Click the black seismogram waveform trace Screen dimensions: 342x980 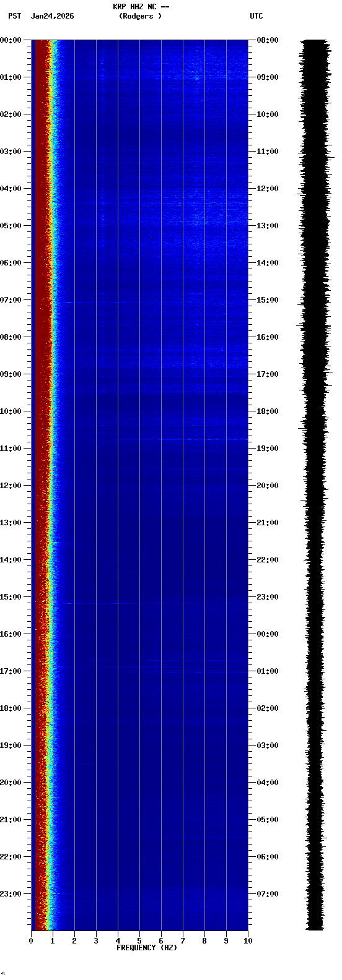(316, 485)
